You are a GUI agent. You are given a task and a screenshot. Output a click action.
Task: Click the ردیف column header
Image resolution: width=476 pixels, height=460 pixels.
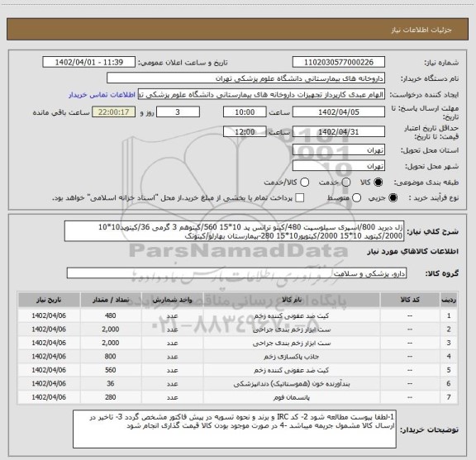click(449, 300)
